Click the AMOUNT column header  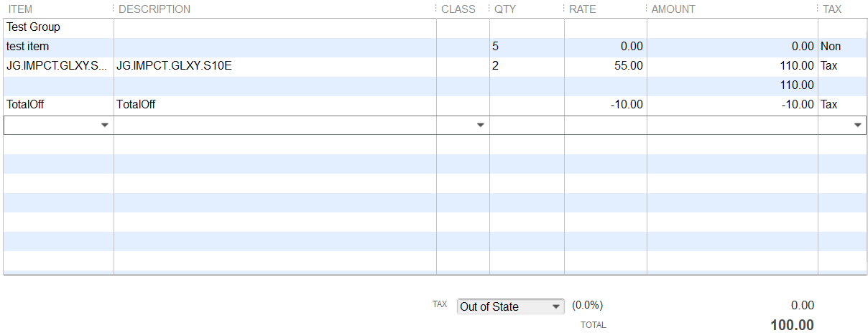[673, 9]
